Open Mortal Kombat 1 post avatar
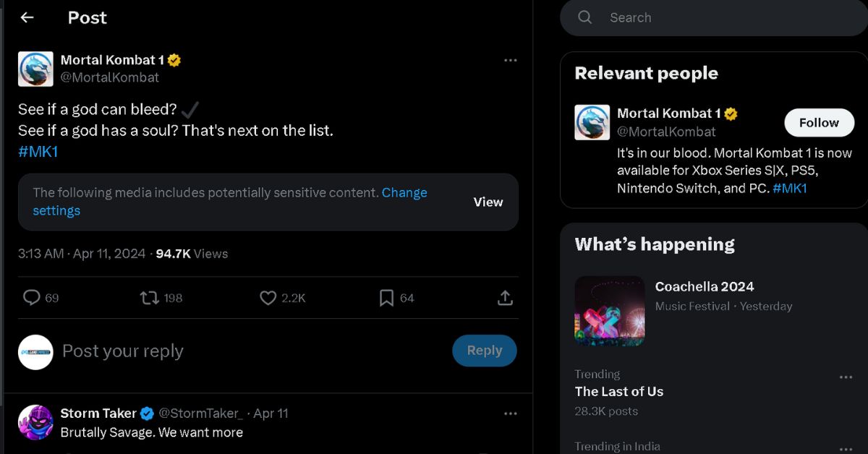The width and height of the screenshot is (868, 454). click(x=35, y=69)
